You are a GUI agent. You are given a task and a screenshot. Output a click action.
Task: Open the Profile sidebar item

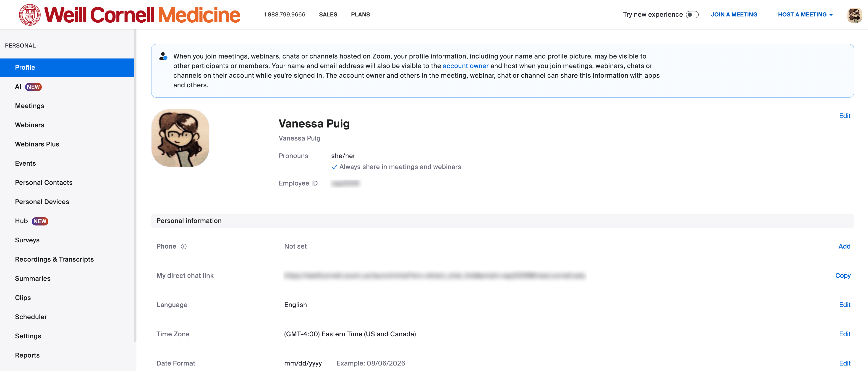tap(67, 67)
